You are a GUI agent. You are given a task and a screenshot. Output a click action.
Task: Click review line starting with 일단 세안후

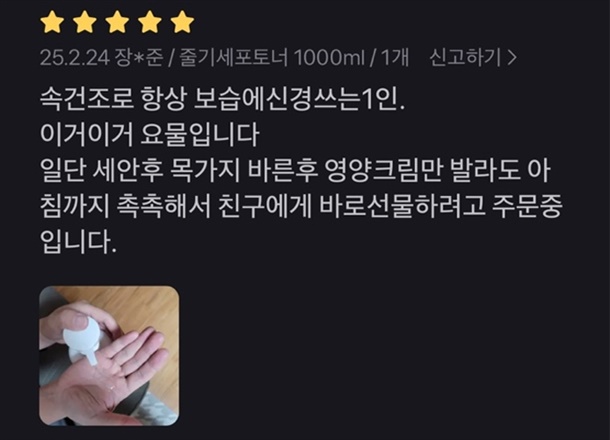295,171
